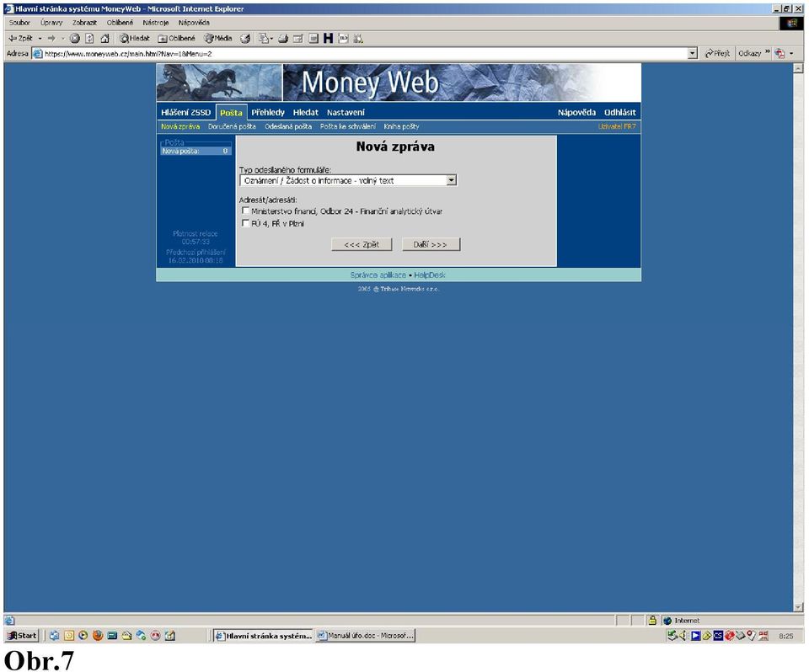
Task: Go to the browser Home page icon
Action: (104, 38)
